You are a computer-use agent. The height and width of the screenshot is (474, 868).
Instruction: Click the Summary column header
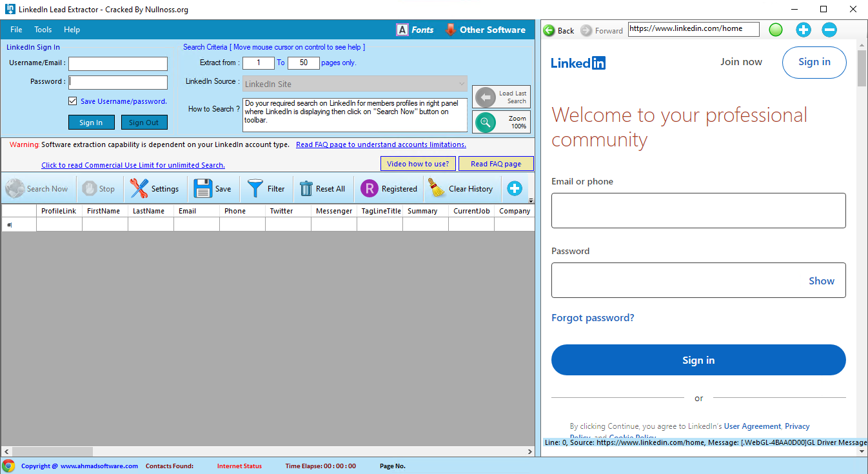[x=425, y=211]
